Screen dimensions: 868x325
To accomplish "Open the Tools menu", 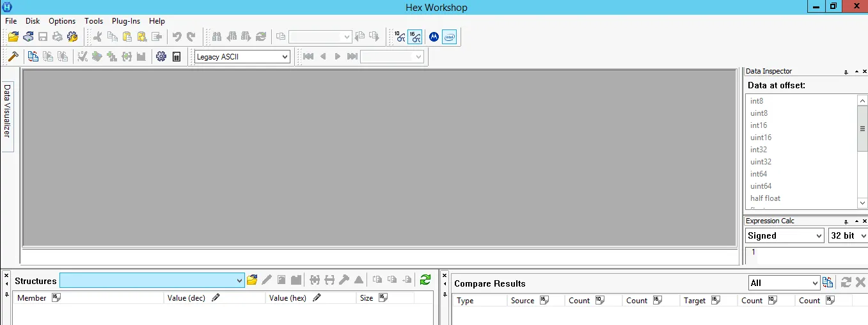I will pos(94,21).
